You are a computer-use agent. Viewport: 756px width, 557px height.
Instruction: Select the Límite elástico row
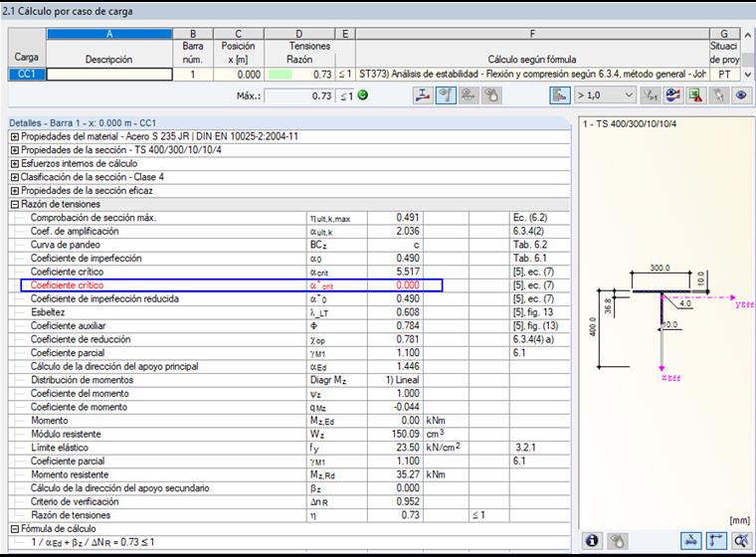pyautogui.click(x=289, y=447)
